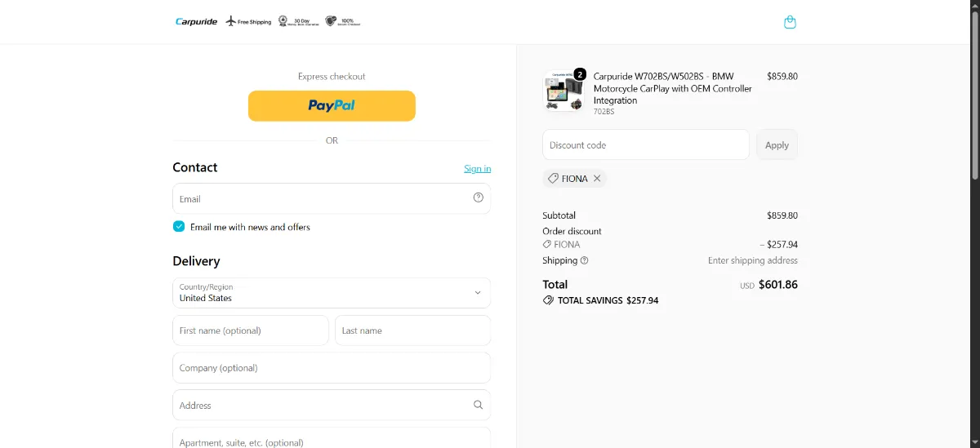This screenshot has height=448, width=980.
Task: Remove the FIONA discount code
Action: click(597, 179)
